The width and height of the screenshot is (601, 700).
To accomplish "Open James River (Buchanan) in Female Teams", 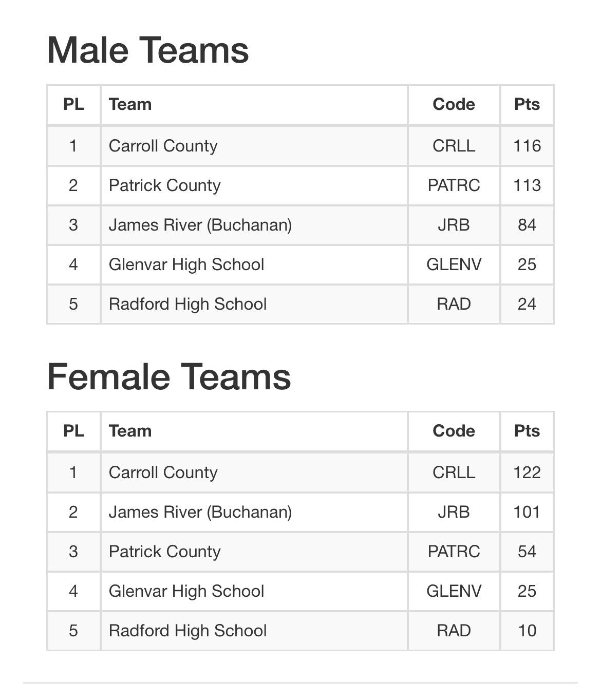I will pyautogui.click(x=200, y=512).
